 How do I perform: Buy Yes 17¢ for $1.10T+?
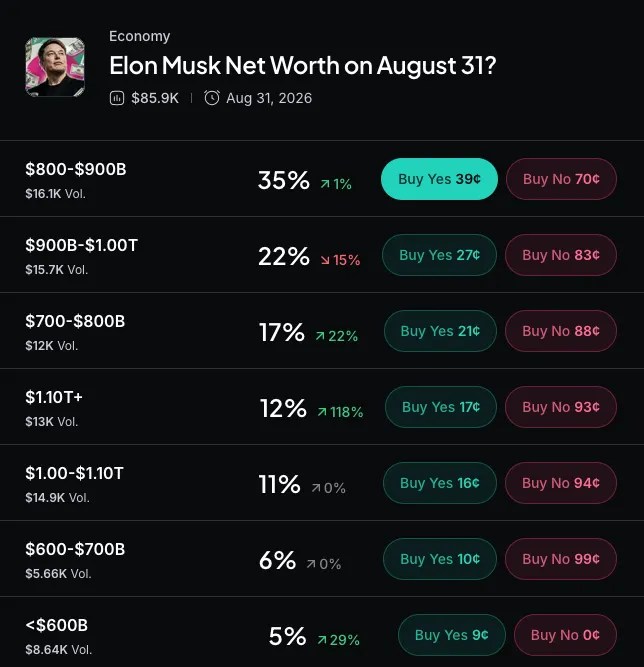tap(441, 407)
